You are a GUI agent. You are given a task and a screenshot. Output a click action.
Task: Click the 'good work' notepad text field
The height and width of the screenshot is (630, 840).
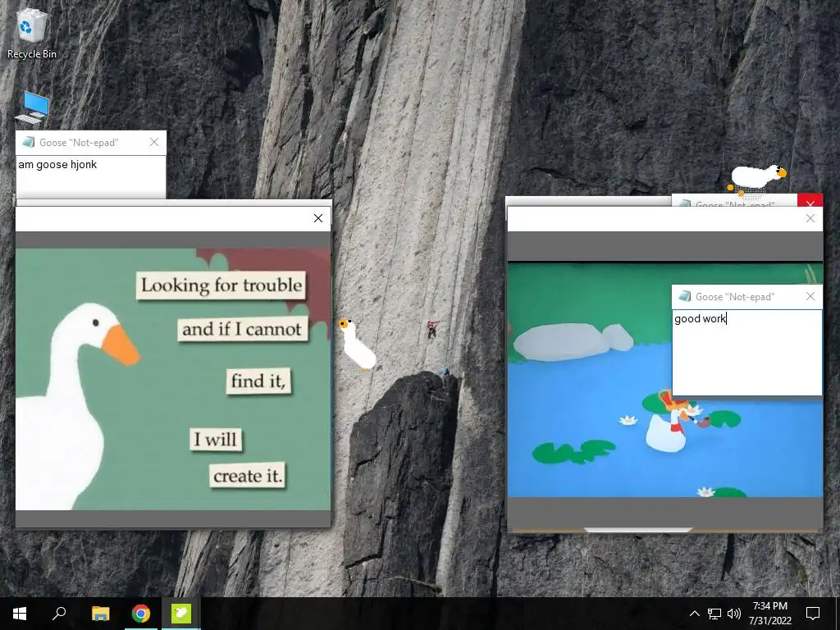(x=746, y=353)
